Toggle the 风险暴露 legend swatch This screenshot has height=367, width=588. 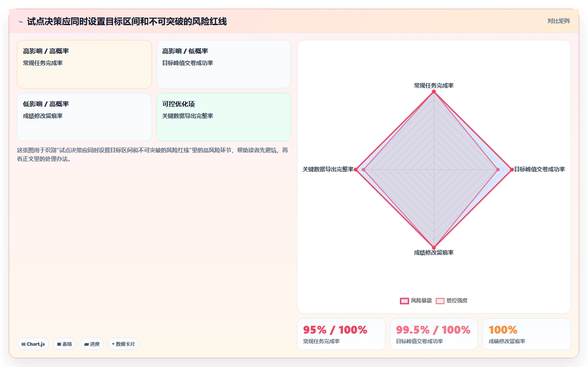[x=404, y=301]
